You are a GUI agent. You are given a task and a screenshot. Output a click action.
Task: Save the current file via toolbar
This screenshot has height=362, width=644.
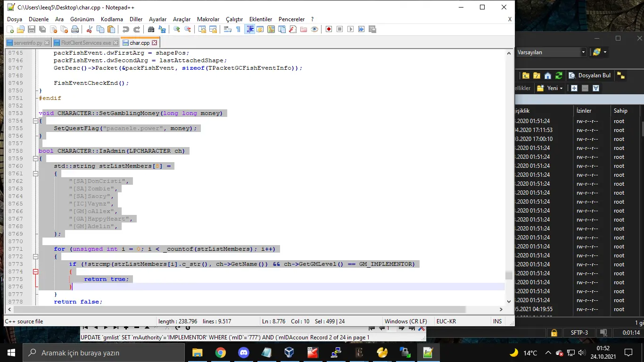tap(32, 29)
